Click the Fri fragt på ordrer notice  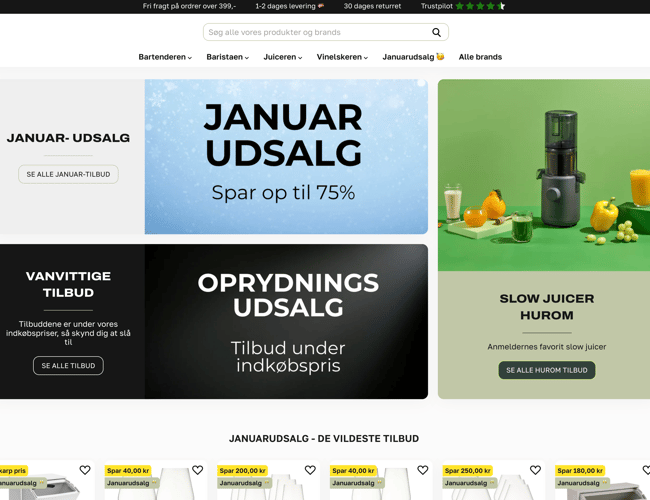point(189,6)
